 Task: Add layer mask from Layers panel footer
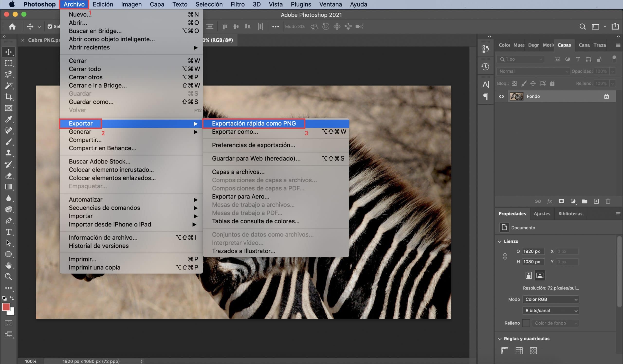pos(561,201)
